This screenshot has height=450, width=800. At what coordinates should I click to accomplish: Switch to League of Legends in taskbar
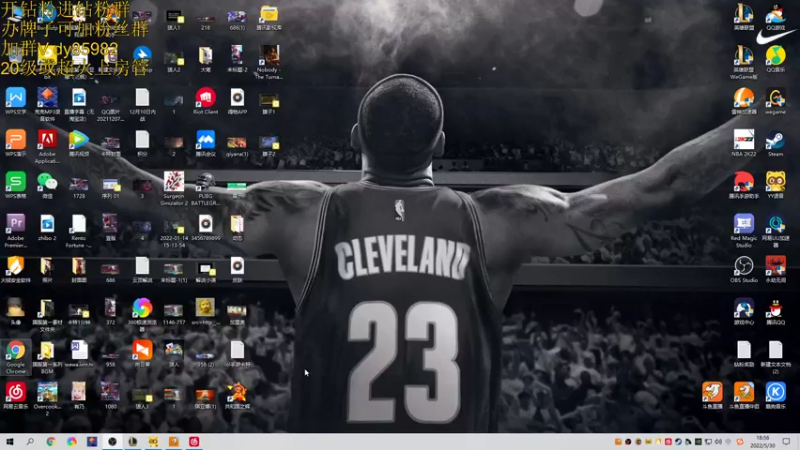133,442
